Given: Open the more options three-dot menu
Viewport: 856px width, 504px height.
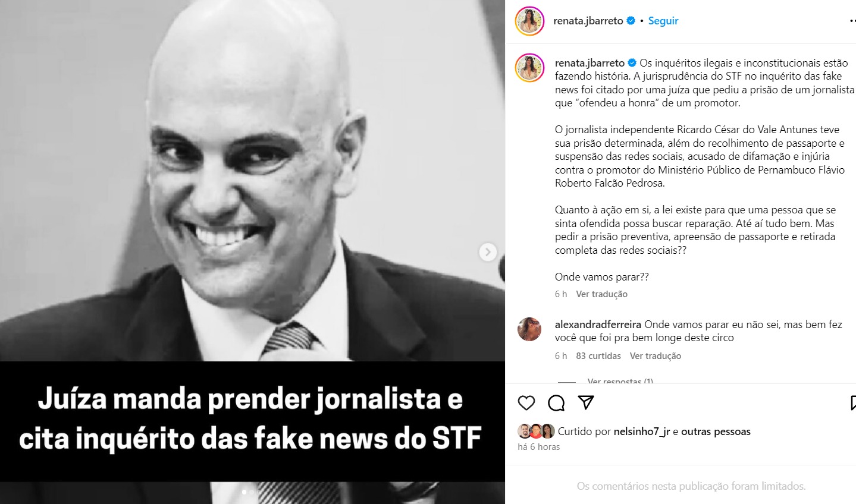Looking at the screenshot, I should 852,21.
